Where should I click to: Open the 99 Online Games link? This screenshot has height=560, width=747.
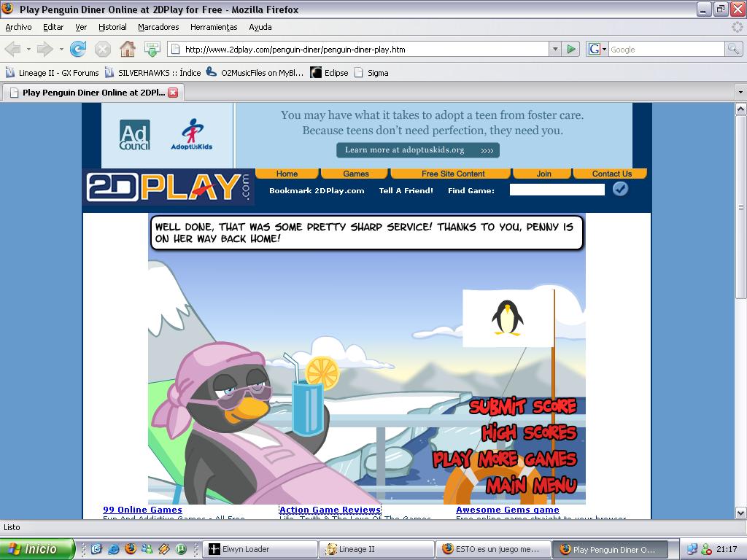point(142,510)
